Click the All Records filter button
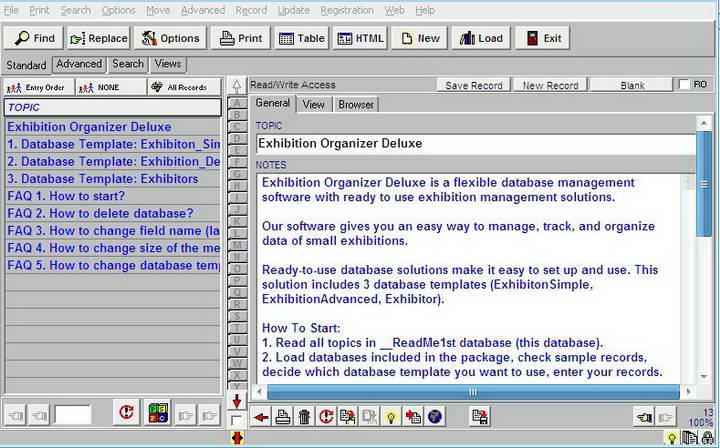This screenshot has width=720, height=448. tap(184, 87)
